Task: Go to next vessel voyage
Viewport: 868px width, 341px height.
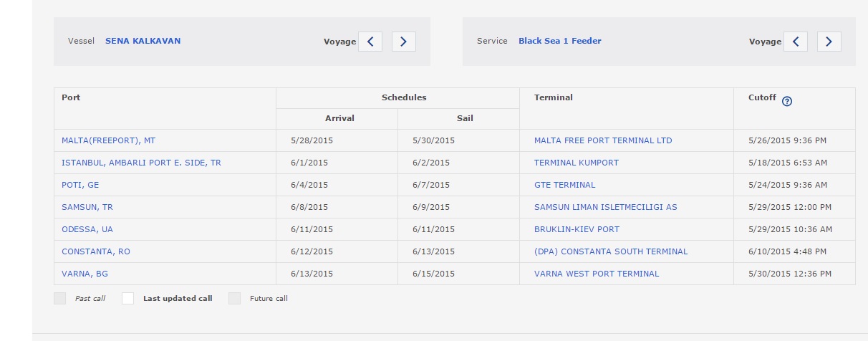Action: click(403, 42)
